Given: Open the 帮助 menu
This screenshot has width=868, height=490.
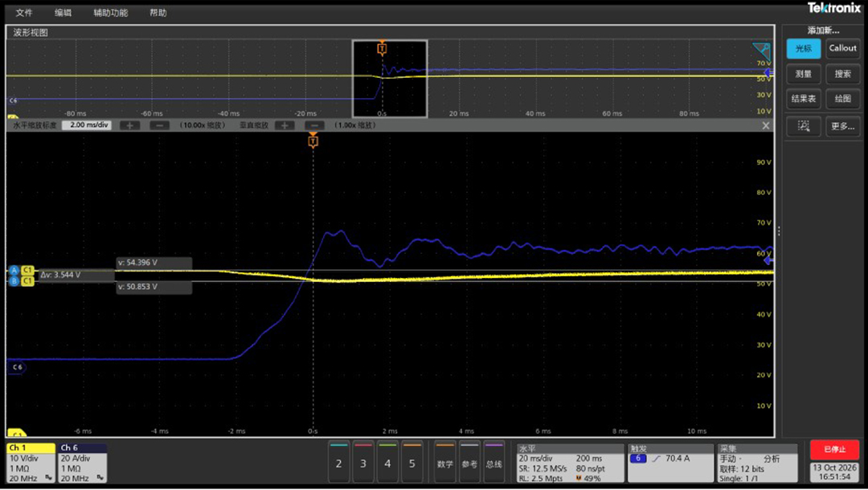Looking at the screenshot, I should [158, 12].
